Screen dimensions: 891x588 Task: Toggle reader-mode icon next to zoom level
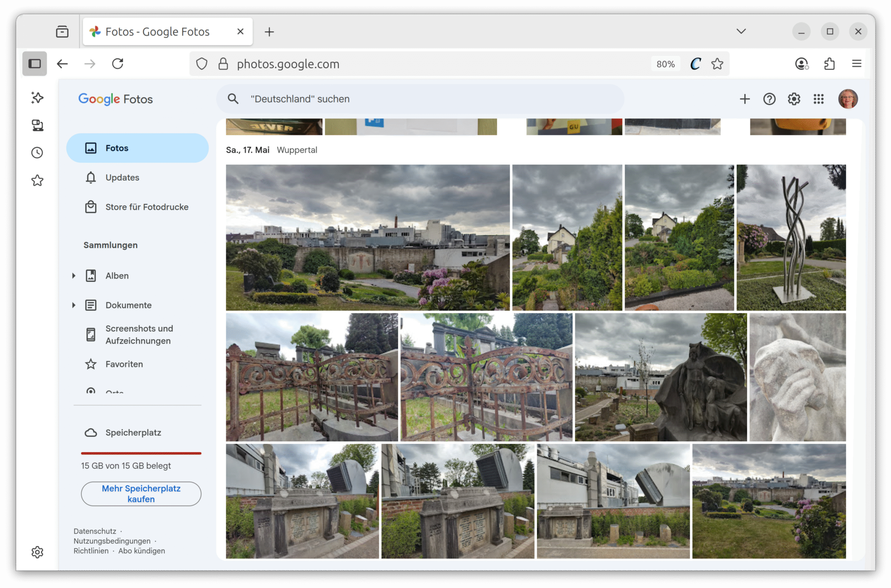[x=695, y=64]
